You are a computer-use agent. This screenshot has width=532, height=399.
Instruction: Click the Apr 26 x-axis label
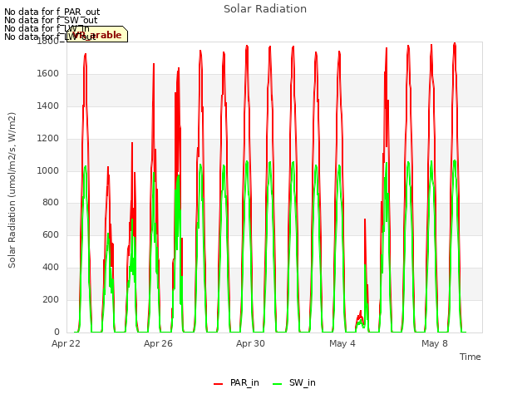point(158,343)
